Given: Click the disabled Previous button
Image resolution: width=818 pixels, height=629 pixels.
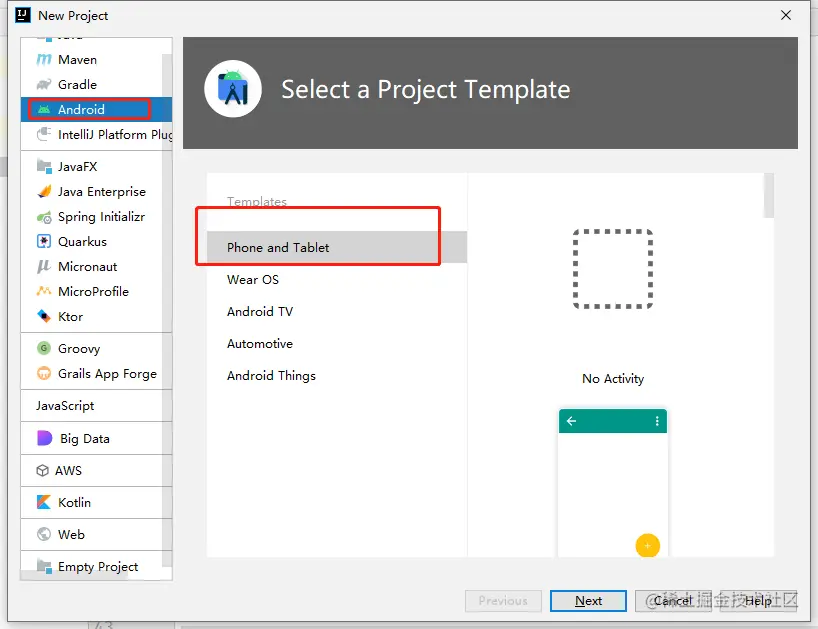Looking at the screenshot, I should click(x=503, y=601).
